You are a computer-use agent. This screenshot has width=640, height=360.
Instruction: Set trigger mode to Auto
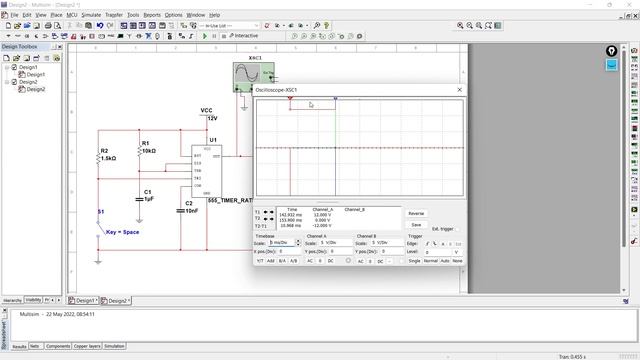pos(445,261)
